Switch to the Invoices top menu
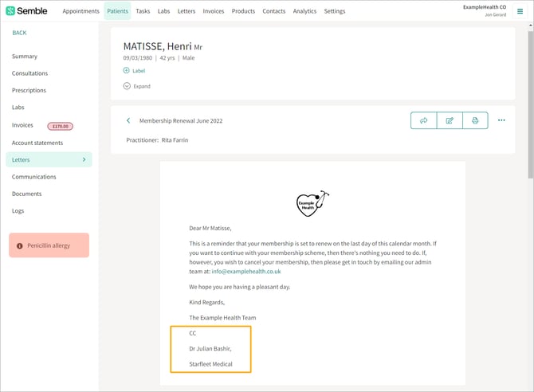The width and height of the screenshot is (534, 392). 213,11
